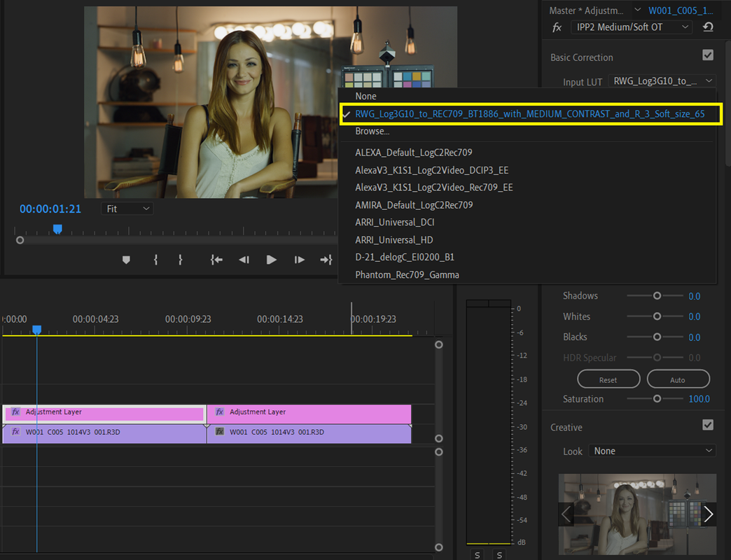Reset the Lumetri effect with the reset arrow icon
Image resolution: width=731 pixels, height=560 pixels.
pyautogui.click(x=708, y=27)
